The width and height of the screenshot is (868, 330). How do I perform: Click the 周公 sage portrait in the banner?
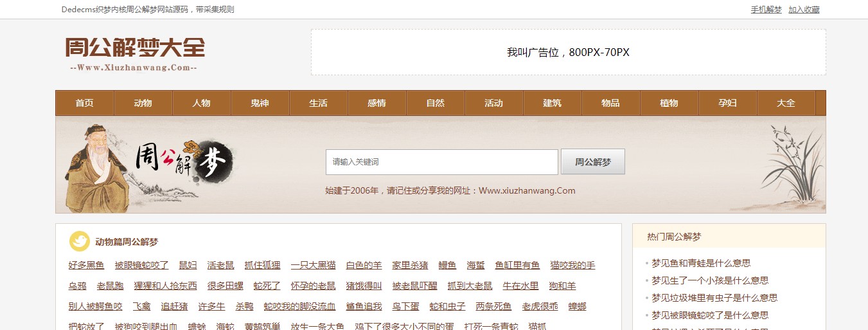pyautogui.click(x=95, y=167)
